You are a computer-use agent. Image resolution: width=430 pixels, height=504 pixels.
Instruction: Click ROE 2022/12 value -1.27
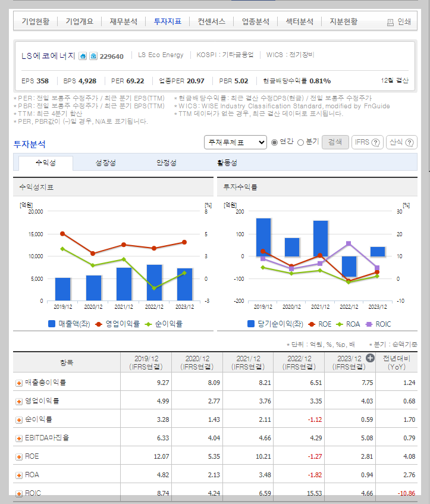315,457
